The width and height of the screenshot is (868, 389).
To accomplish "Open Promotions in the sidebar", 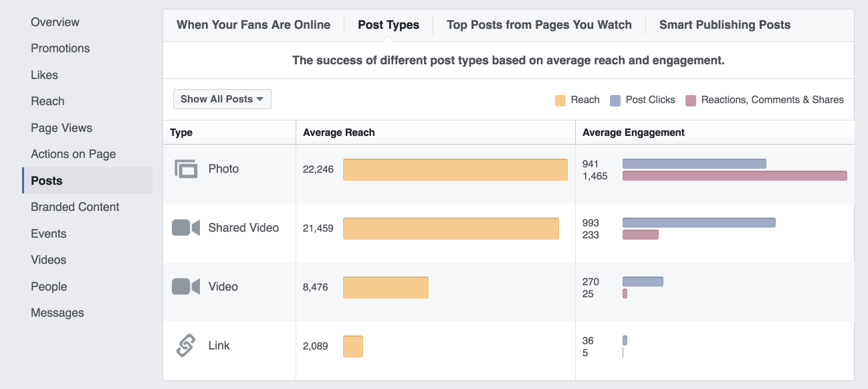I will (60, 48).
